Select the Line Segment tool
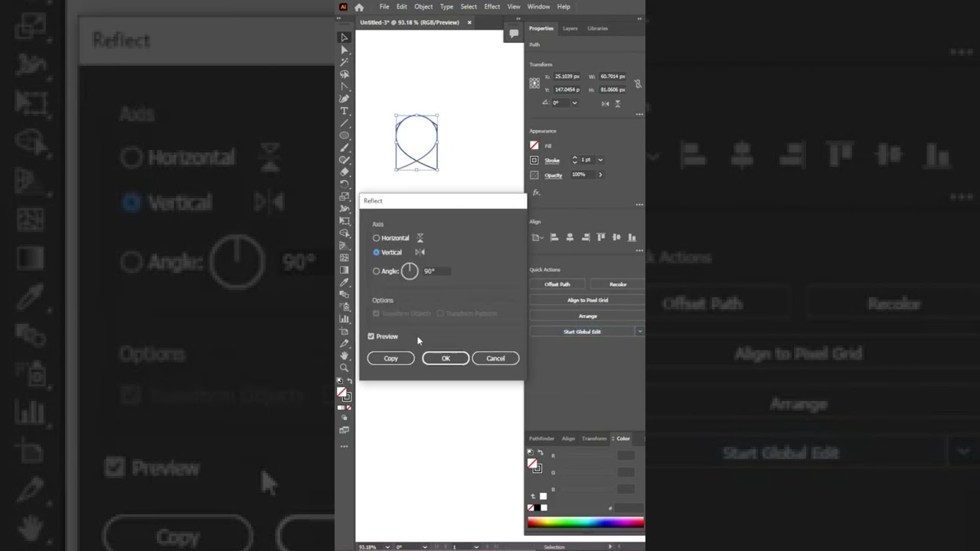Screen dimensions: 980x551 point(345,123)
